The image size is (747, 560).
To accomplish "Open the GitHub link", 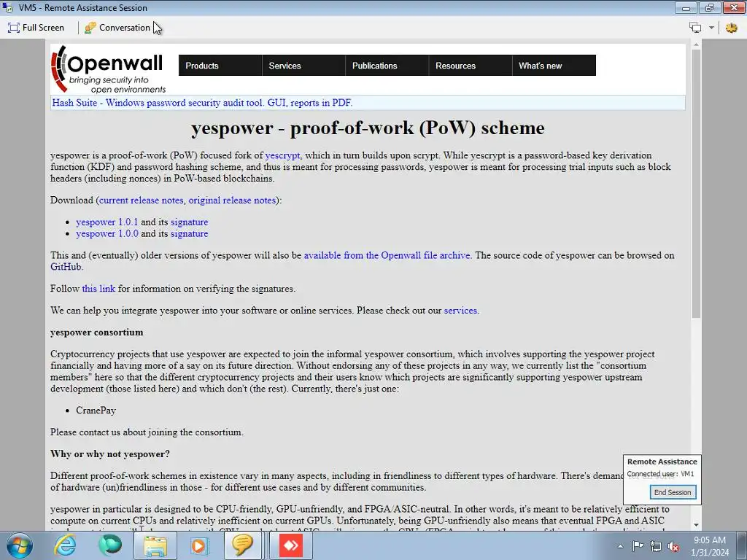I will tap(66, 267).
